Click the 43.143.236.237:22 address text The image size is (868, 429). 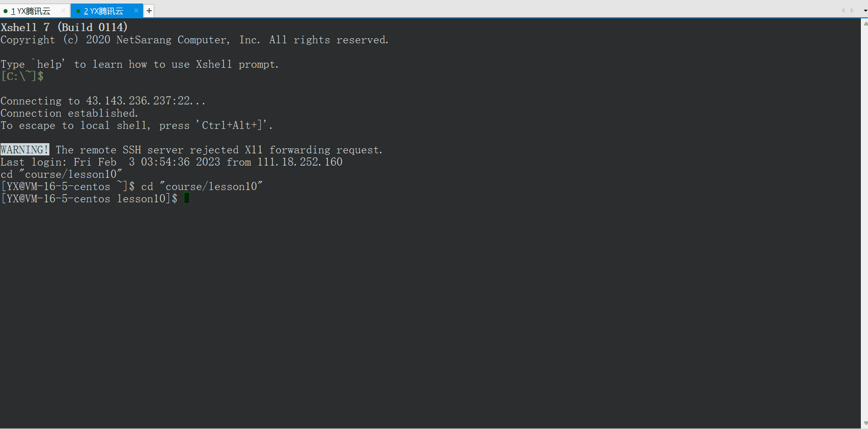(x=139, y=101)
